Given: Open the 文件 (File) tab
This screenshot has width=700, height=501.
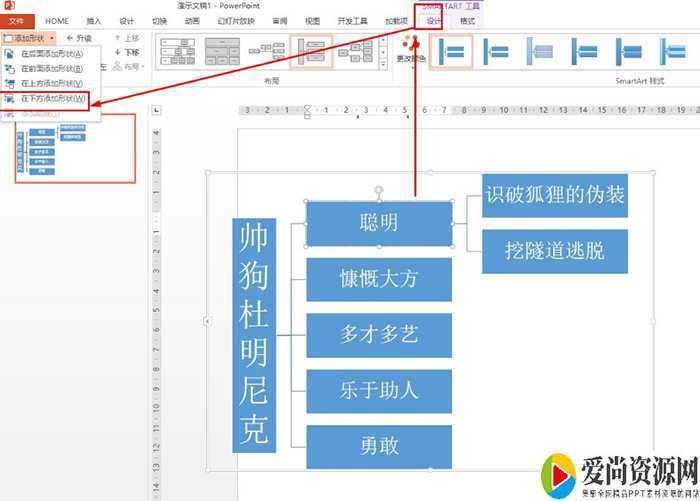Looking at the screenshot, I should pos(17,20).
